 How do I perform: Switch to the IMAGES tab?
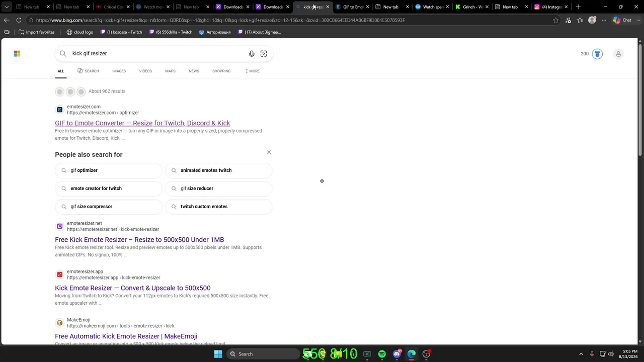(x=119, y=71)
